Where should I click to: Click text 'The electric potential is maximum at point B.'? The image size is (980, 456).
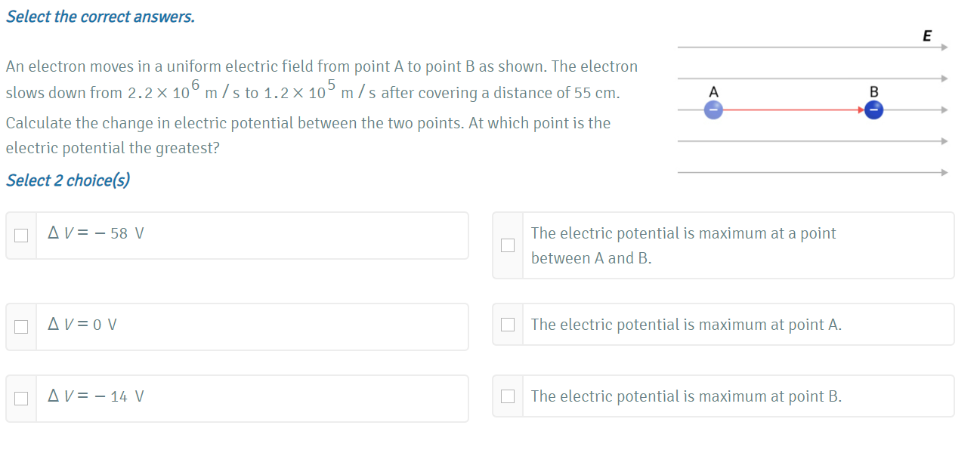click(686, 396)
